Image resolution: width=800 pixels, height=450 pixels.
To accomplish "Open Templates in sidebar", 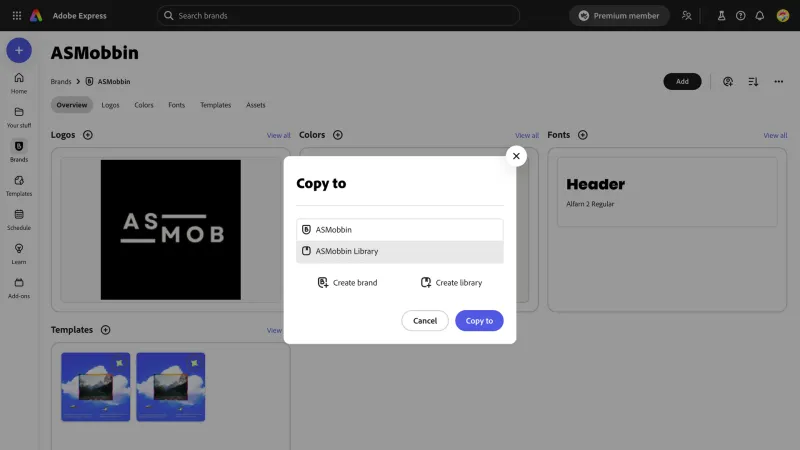I will (x=19, y=186).
